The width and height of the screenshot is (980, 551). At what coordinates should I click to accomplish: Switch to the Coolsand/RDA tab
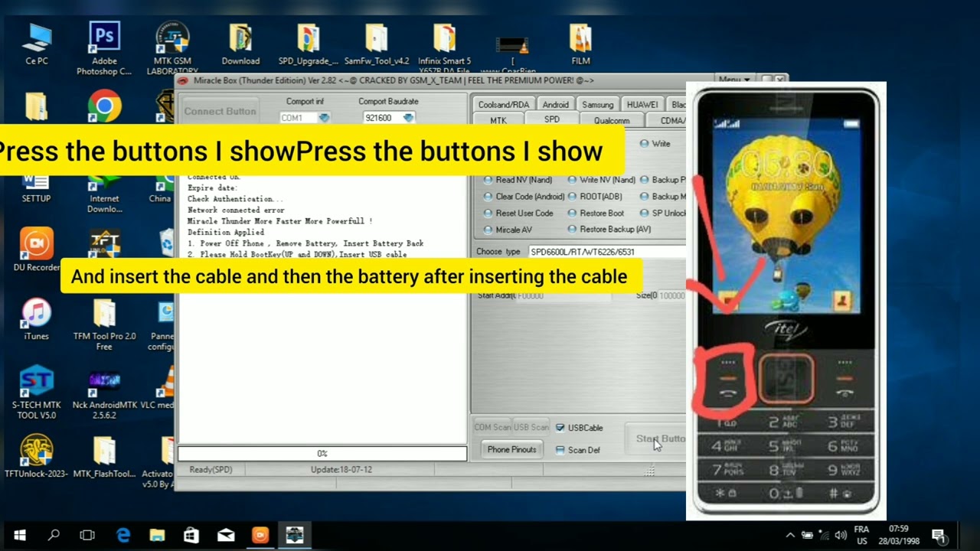[503, 105]
